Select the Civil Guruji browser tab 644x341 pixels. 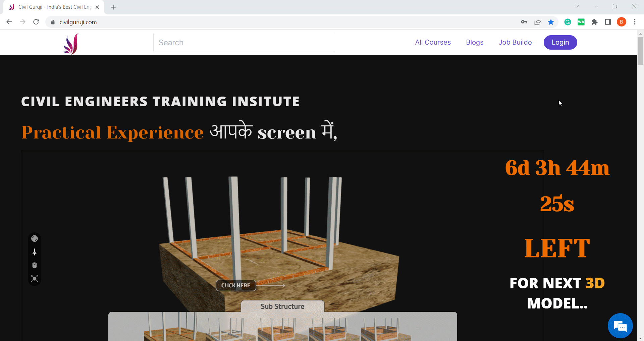[54, 7]
